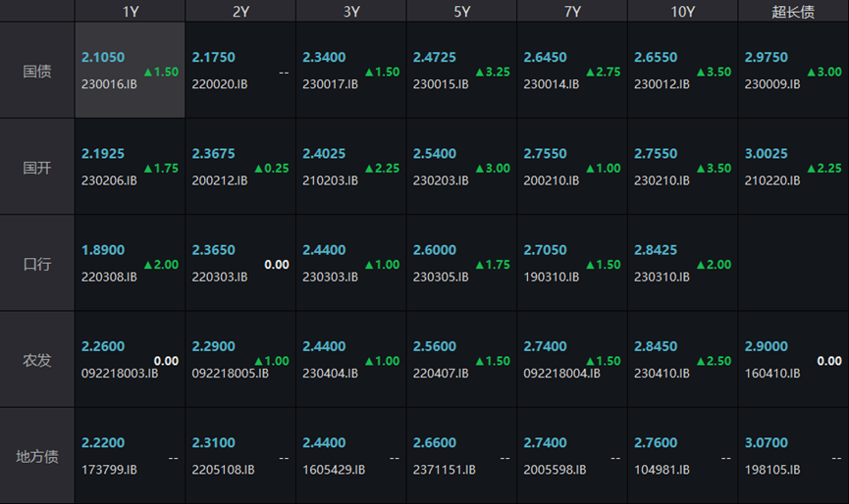Open bond 200212.IB in 国开 row
The width and height of the screenshot is (849, 504).
coord(219,180)
